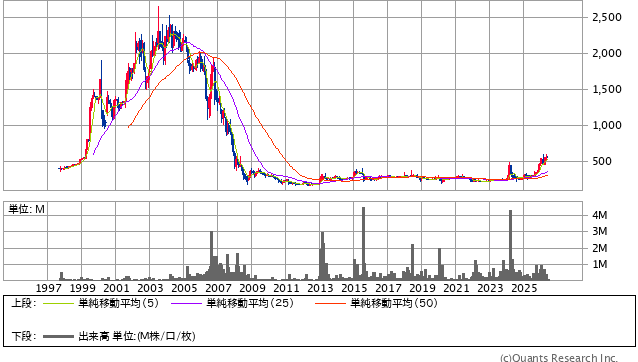
Task: Click the gray 出来高 legend bar
Action: pos(58,336)
